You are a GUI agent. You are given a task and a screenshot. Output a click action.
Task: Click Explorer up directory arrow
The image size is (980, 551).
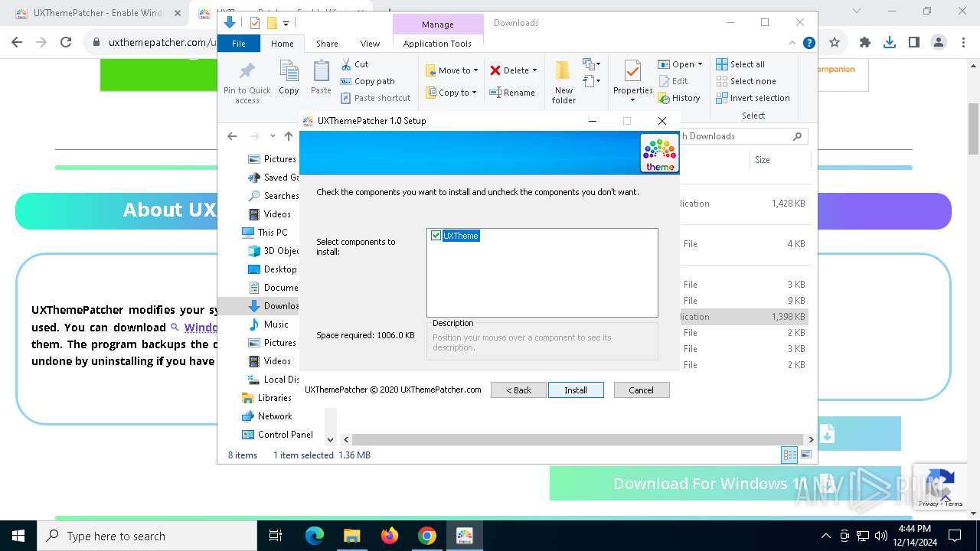pos(289,136)
